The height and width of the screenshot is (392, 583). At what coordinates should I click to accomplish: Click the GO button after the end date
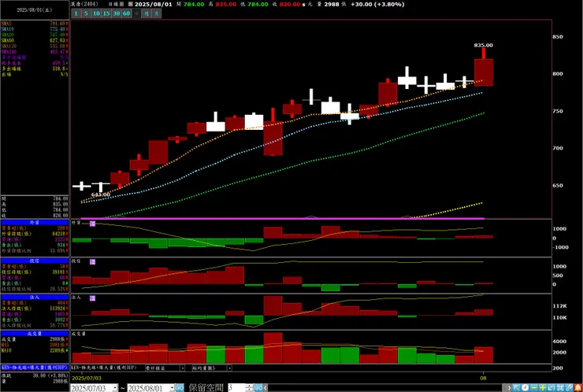coord(180,388)
